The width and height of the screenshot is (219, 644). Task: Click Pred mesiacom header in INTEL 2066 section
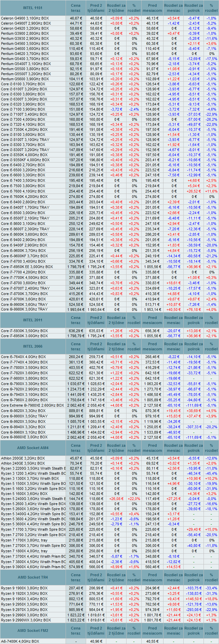(x=152, y=346)
